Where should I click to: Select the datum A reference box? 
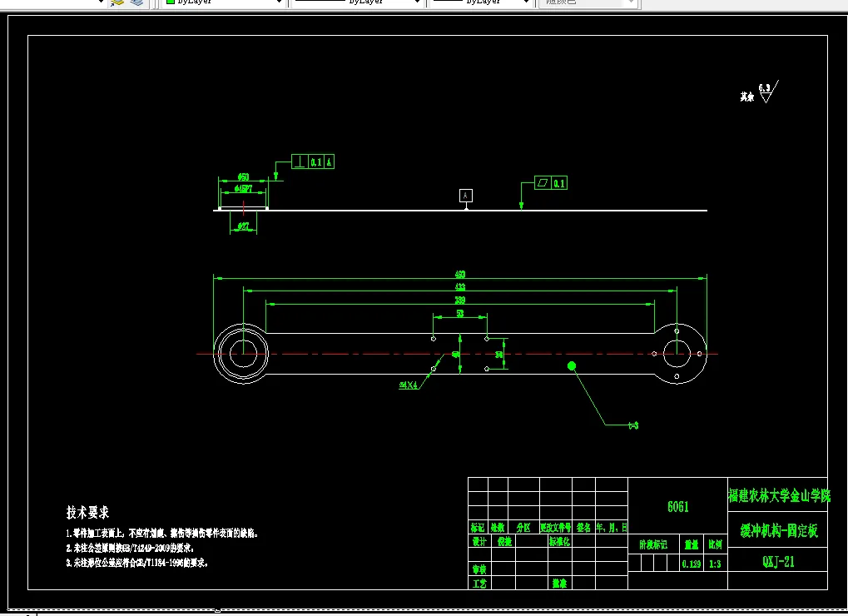466,196
